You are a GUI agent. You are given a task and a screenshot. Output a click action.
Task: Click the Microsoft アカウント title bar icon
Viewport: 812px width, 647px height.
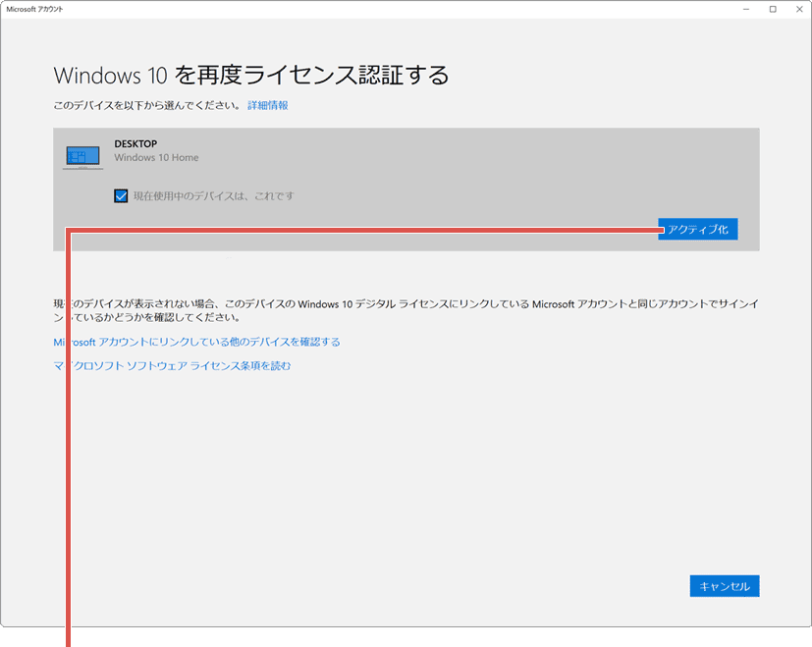click(10, 8)
